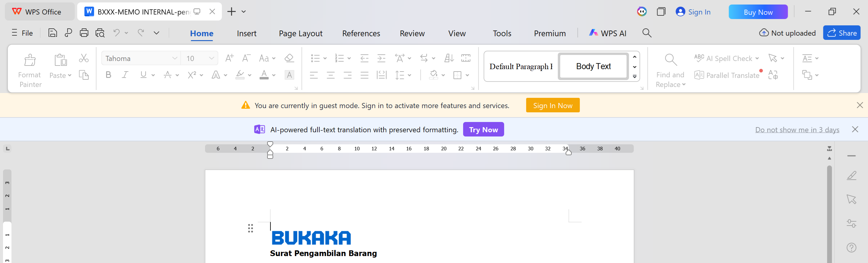
Task: Switch to the Page Layout tab
Action: coord(301,34)
